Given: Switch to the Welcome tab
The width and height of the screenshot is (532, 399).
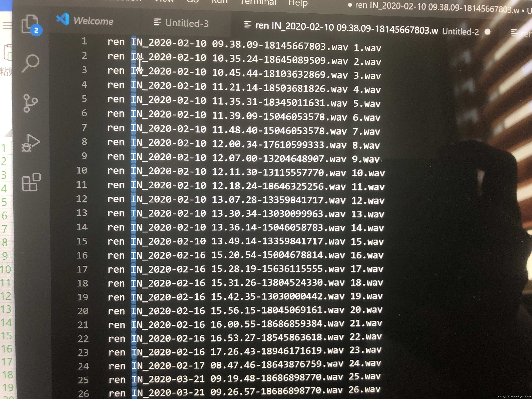Looking at the screenshot, I should coord(93,21).
